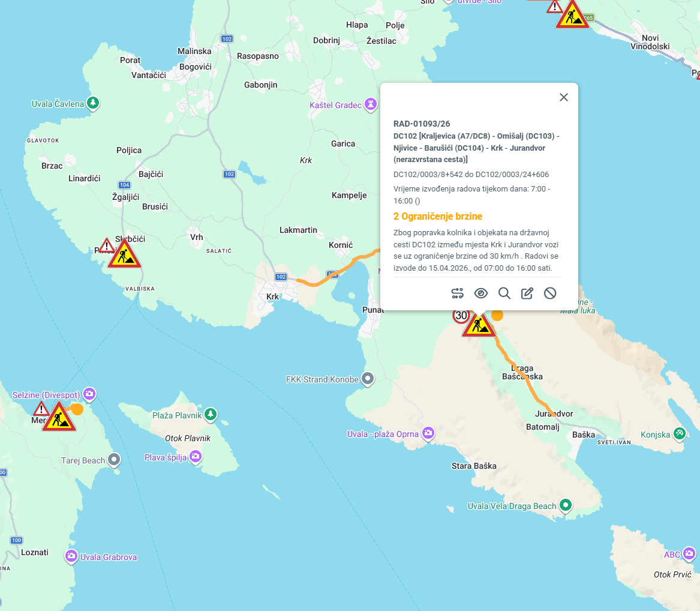This screenshot has height=611, width=700.
Task: Click the roadworks sign near Novi Vinodolski
Action: [572, 16]
